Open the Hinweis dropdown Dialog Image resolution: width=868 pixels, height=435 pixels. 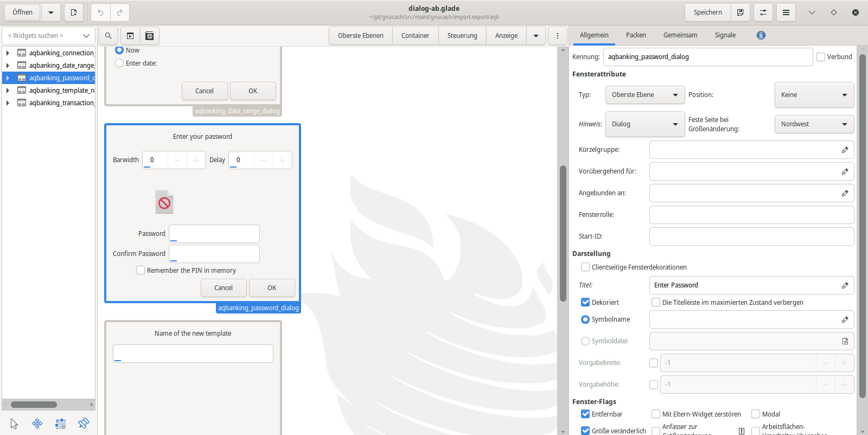(645, 124)
